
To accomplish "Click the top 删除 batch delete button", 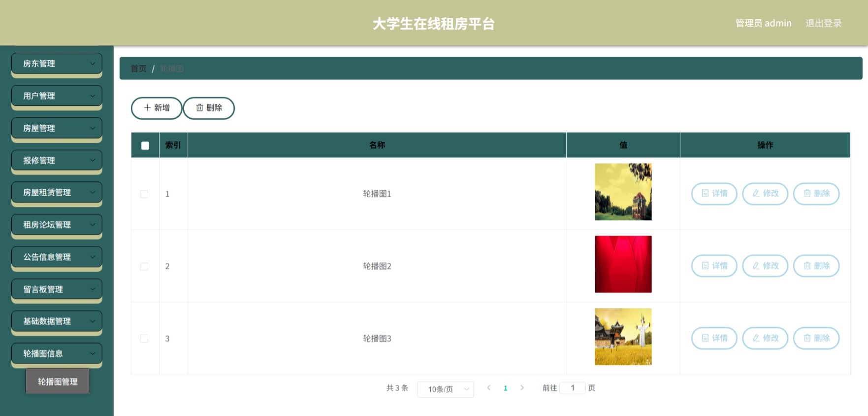I will tap(209, 108).
